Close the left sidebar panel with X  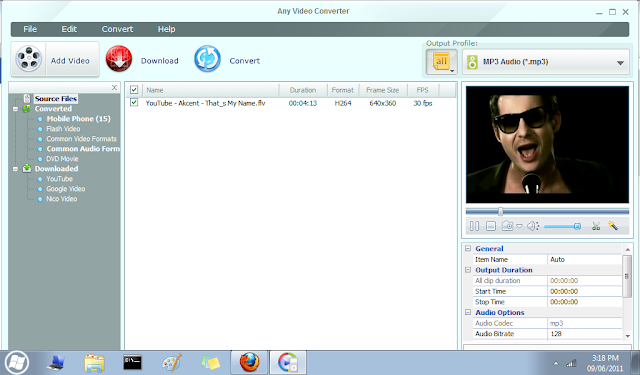tap(114, 87)
